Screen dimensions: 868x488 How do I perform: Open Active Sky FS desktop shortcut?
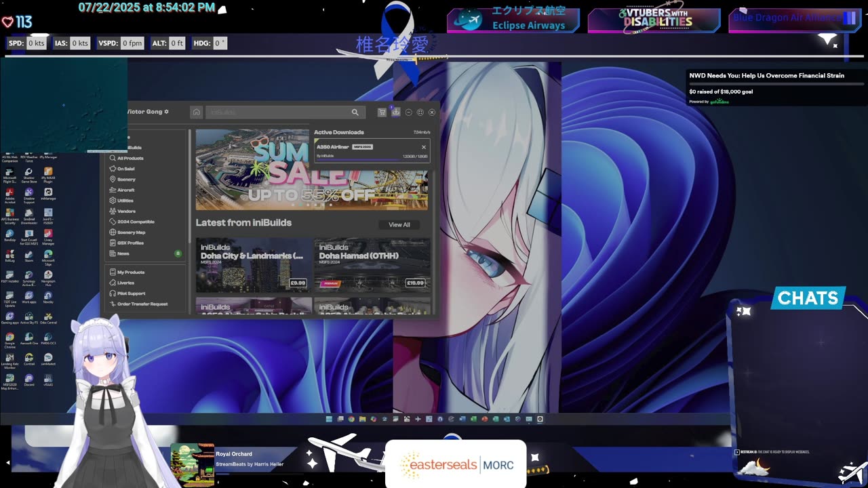pos(28,318)
